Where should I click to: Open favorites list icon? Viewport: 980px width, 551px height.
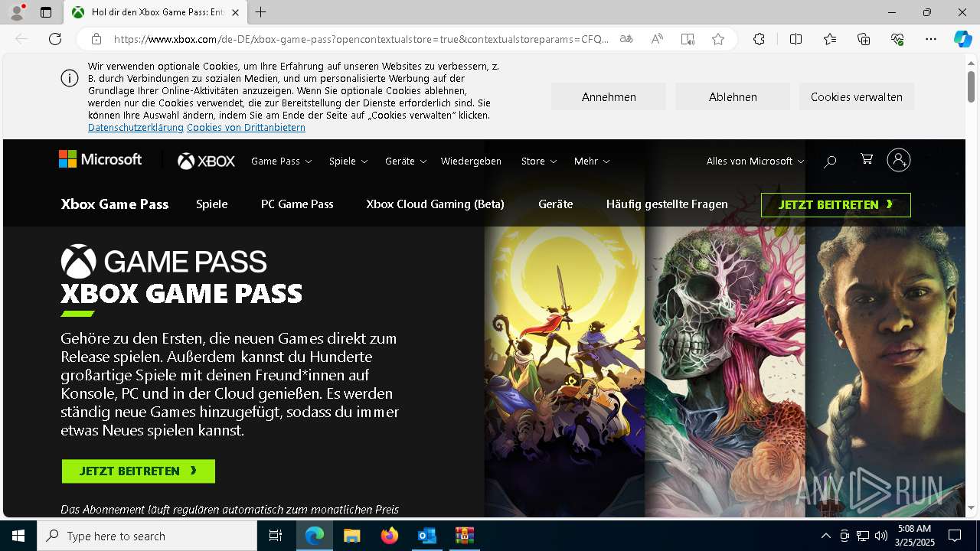(x=830, y=39)
